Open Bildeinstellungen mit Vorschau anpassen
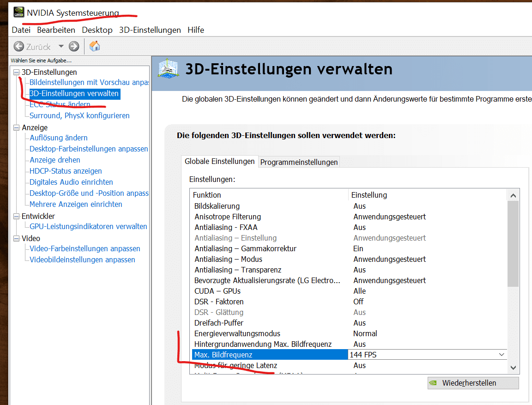The width and height of the screenshot is (532, 405). point(89,82)
